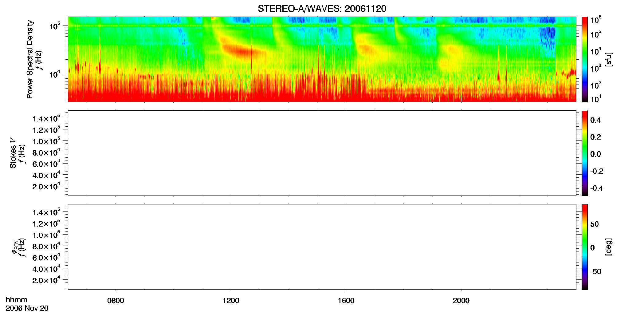Click the 0.4 label on the Stokes colorbar
Viewport: 644px width, 332px height.
click(595, 120)
